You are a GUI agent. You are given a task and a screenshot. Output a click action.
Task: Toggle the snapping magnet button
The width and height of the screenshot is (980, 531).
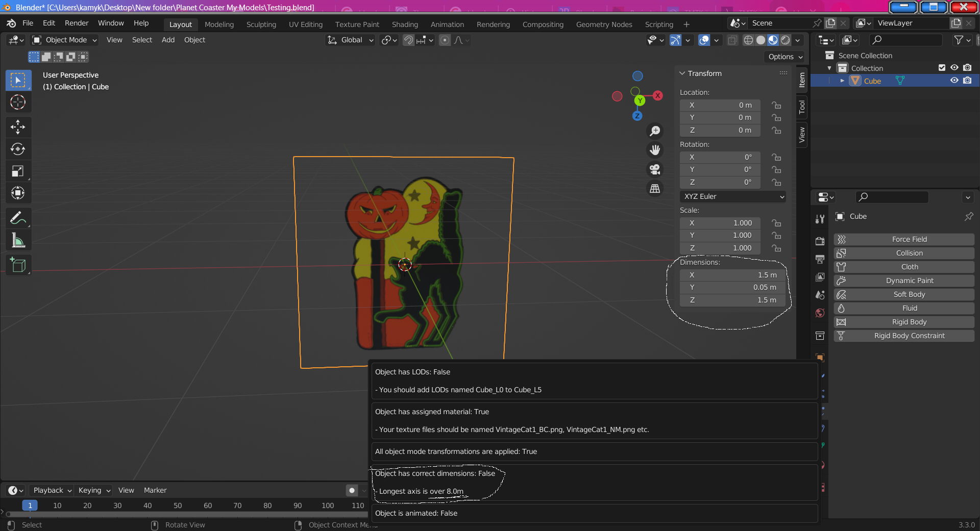pyautogui.click(x=408, y=40)
